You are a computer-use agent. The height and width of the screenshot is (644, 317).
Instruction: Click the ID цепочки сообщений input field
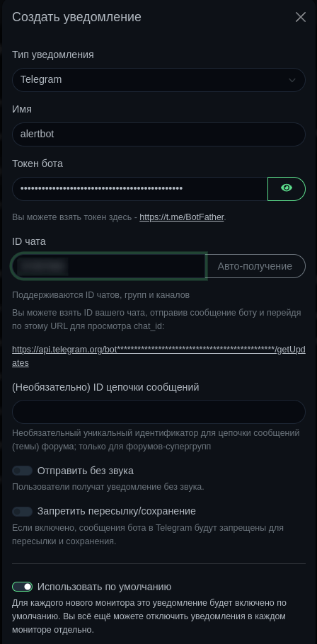tap(158, 412)
